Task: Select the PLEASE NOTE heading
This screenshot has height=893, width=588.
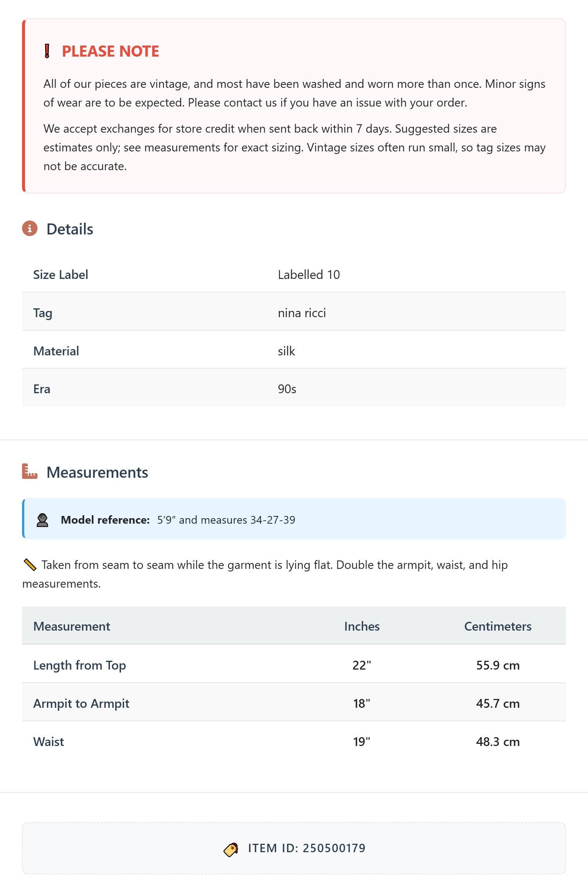Action: [110, 51]
